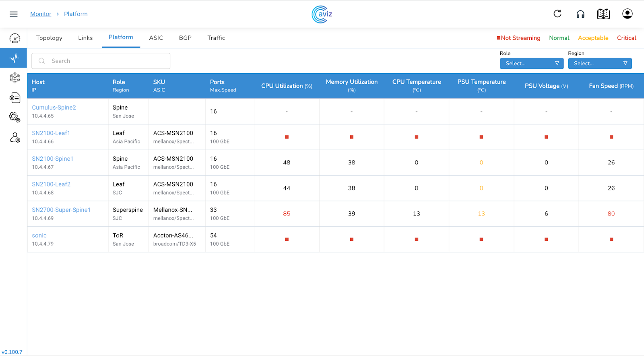Click the Platform breadcrumb
Screen dimensions: 644x356
coord(76,14)
